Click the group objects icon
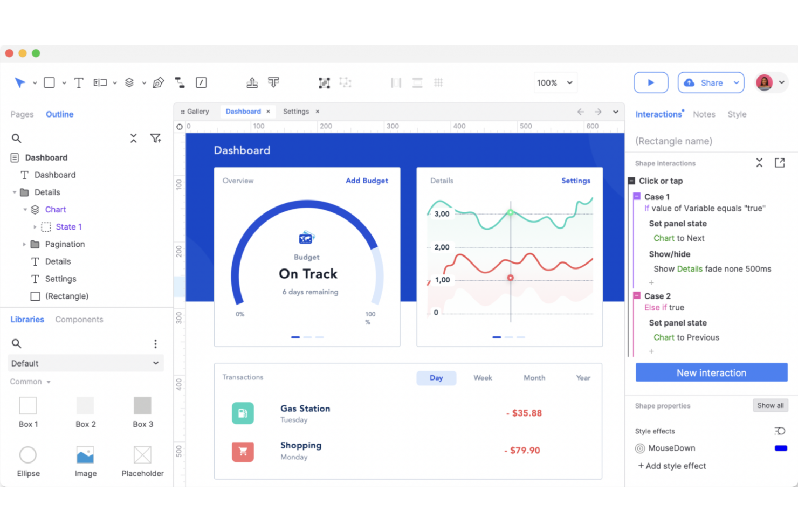The height and width of the screenshot is (532, 798). [324, 82]
